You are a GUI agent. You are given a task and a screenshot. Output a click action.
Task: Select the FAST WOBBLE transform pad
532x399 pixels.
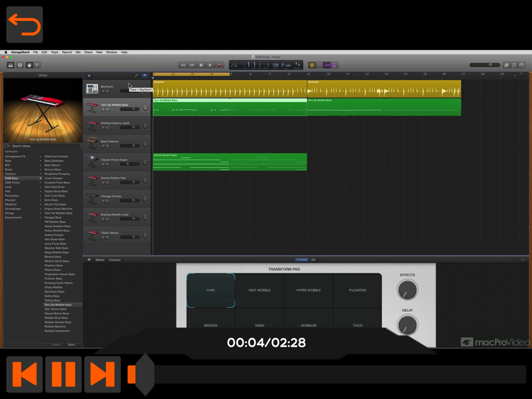pos(260,290)
